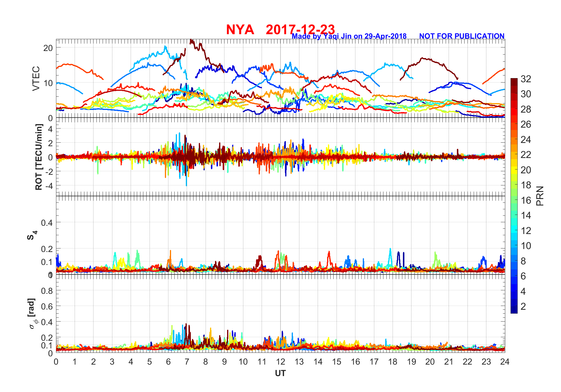
Task: Click sigma-phi y-axis tick label 0.8
Action: (x=47, y=291)
